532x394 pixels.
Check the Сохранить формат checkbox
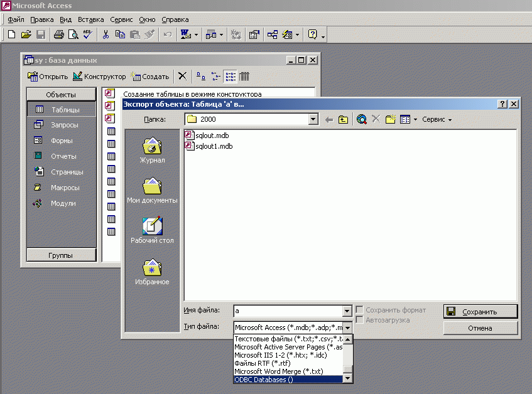coord(360,310)
